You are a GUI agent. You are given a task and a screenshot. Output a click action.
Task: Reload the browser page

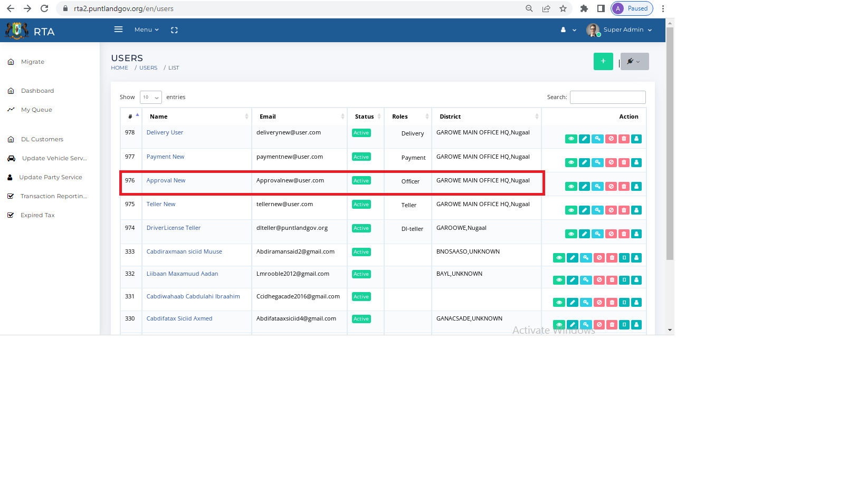click(x=44, y=8)
